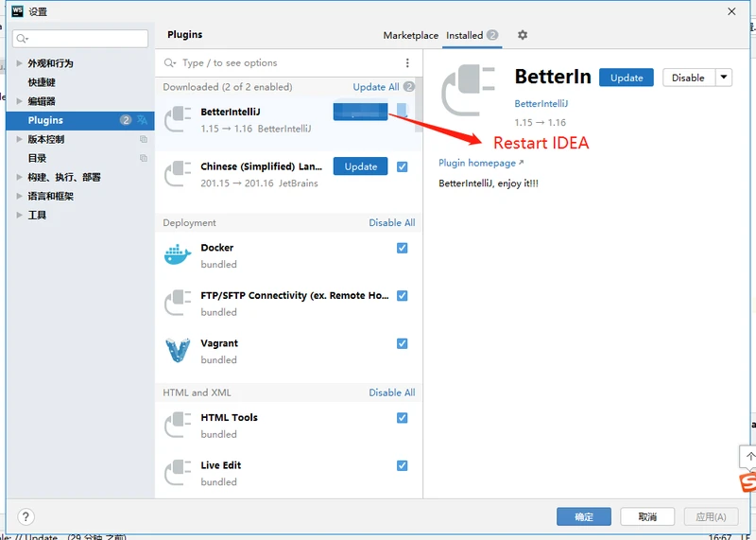Expand the 外观和行为 tree node
Viewport: 756px width, 540px height.
[20, 63]
